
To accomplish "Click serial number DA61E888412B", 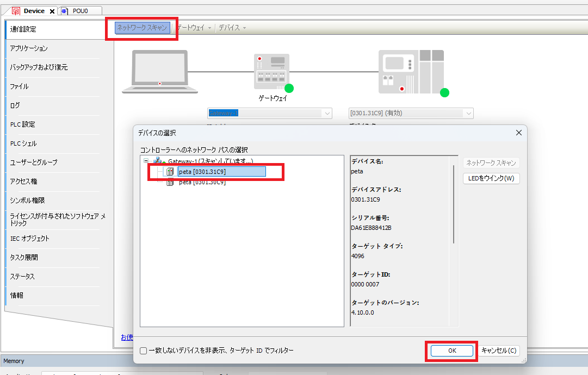I will click(372, 228).
